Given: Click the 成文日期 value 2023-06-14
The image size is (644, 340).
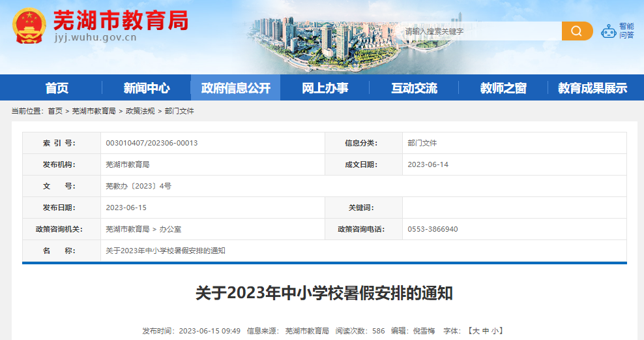Looking at the screenshot, I should point(428,164).
